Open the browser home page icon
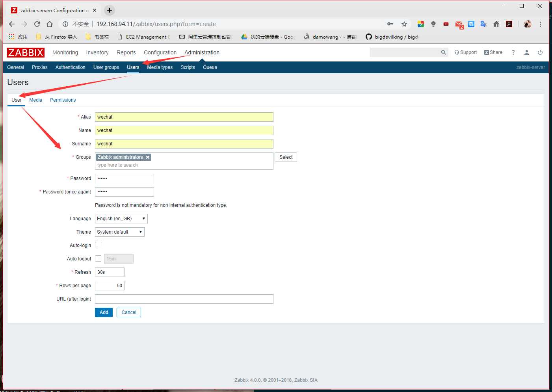Image resolution: width=552 pixels, height=392 pixels. click(x=50, y=24)
